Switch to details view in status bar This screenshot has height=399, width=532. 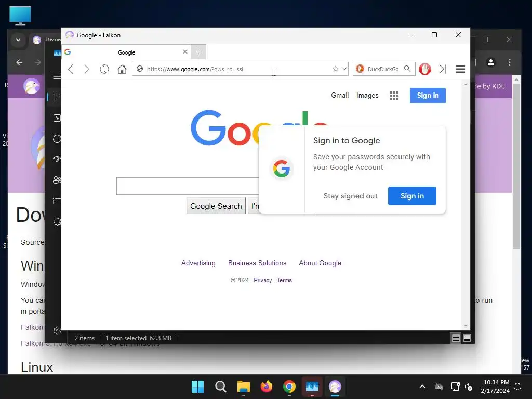pyautogui.click(x=456, y=338)
